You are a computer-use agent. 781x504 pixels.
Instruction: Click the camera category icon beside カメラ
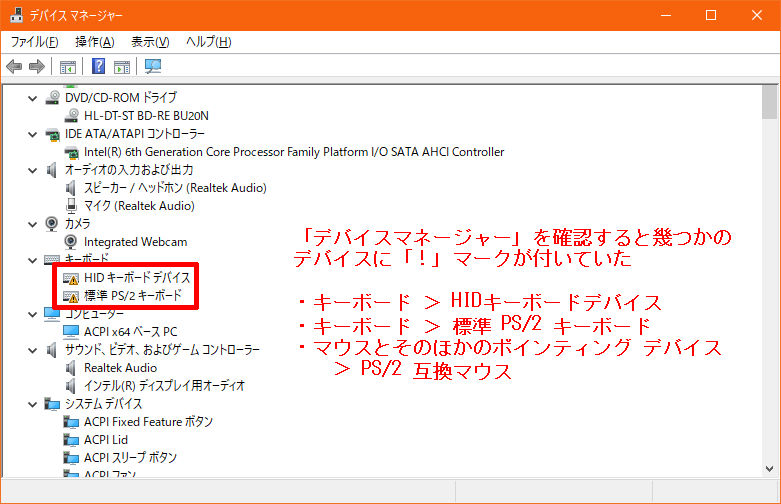(x=51, y=224)
